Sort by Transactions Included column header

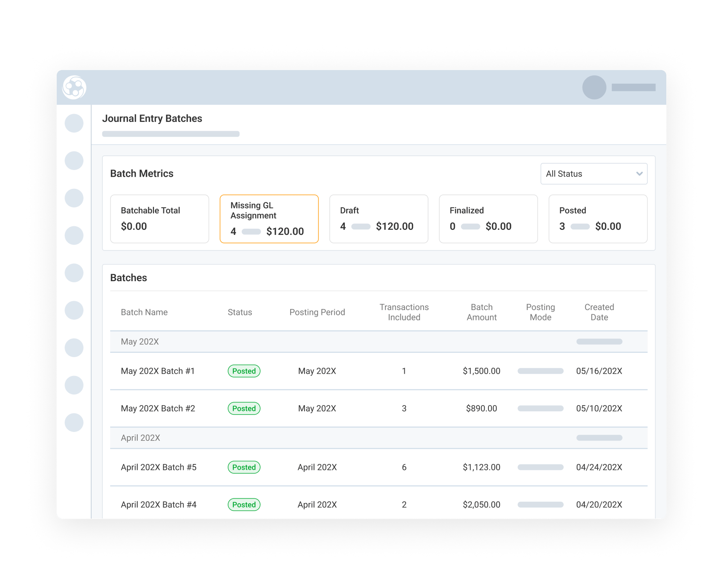click(x=404, y=312)
